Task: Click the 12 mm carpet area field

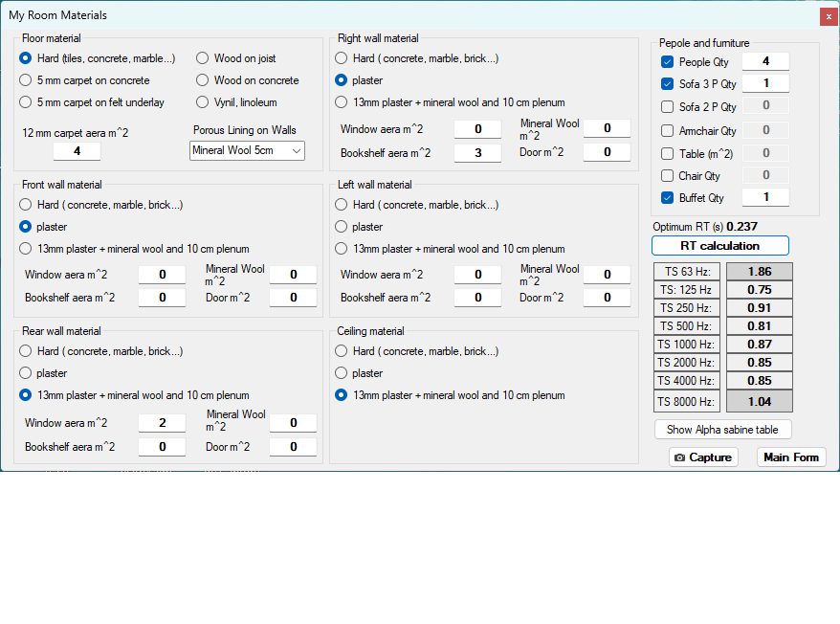Action: coord(77,151)
